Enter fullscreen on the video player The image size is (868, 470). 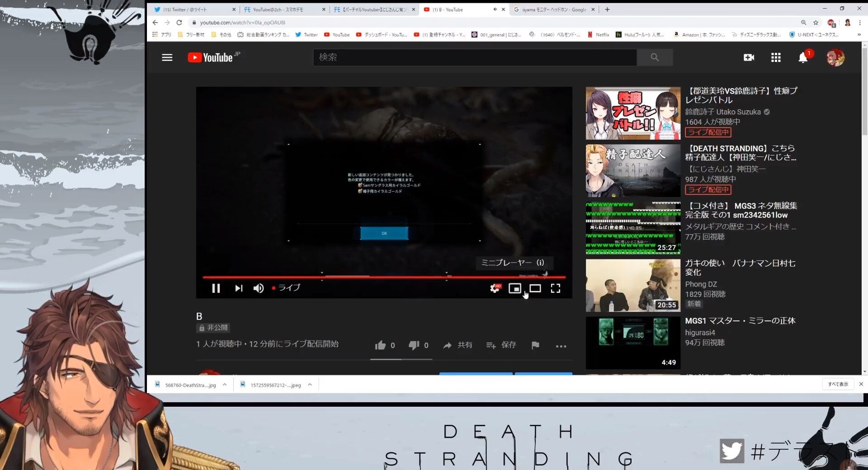pos(555,288)
